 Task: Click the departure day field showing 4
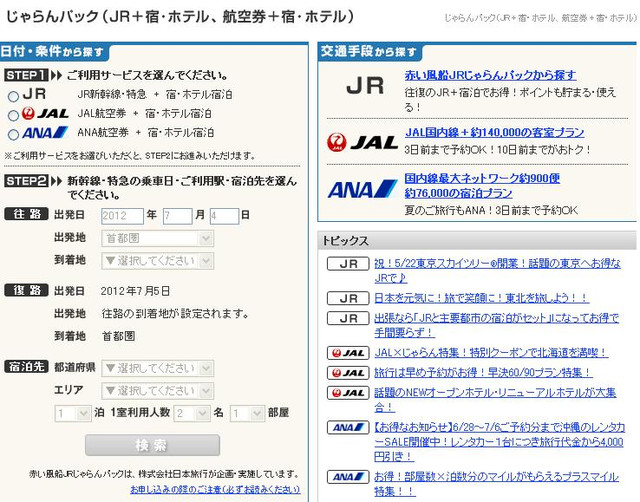point(224,216)
